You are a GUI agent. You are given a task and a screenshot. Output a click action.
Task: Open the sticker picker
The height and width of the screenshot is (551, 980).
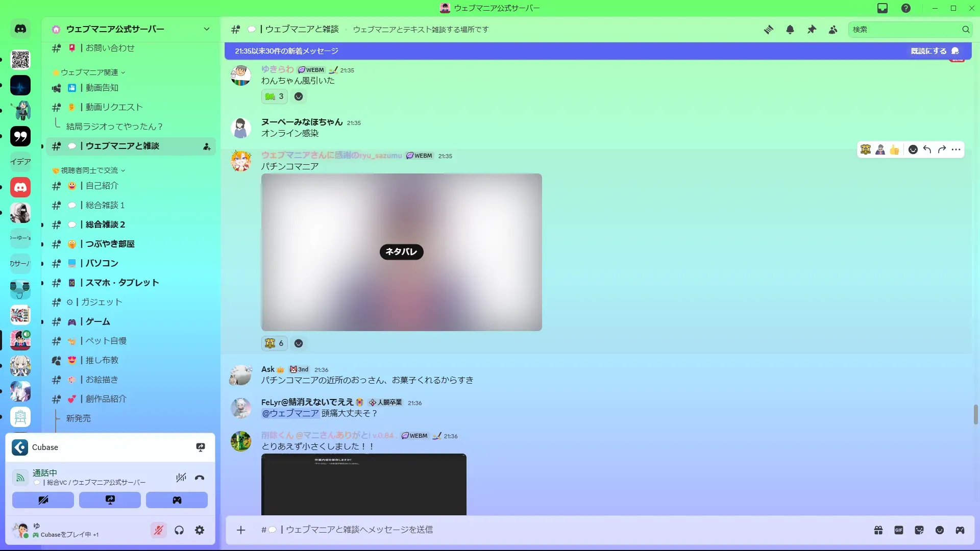tap(919, 530)
